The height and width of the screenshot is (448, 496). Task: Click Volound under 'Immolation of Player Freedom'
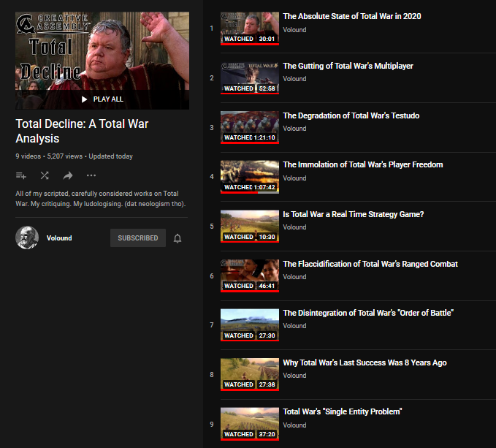pos(294,178)
